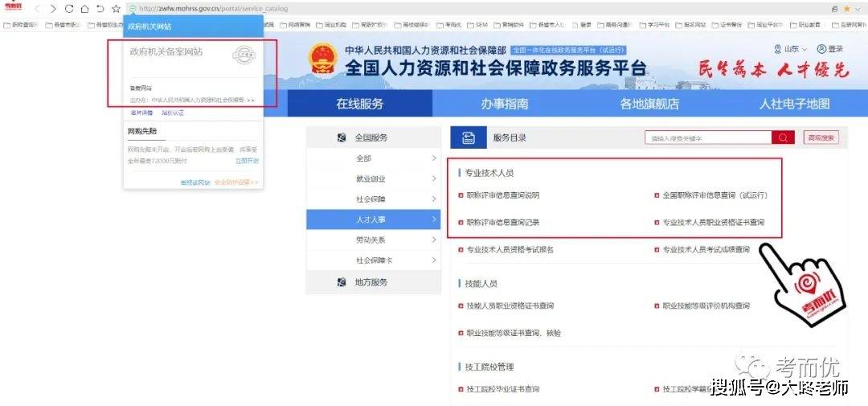Open 专业技术人员考试成绩查询 link
Image resolution: width=868 pixels, height=406 pixels.
[x=706, y=250]
